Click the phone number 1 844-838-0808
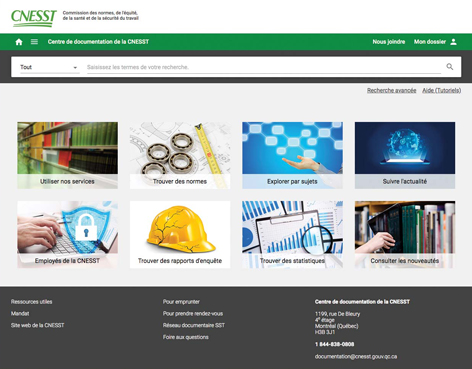472x369 pixels. [x=334, y=344]
